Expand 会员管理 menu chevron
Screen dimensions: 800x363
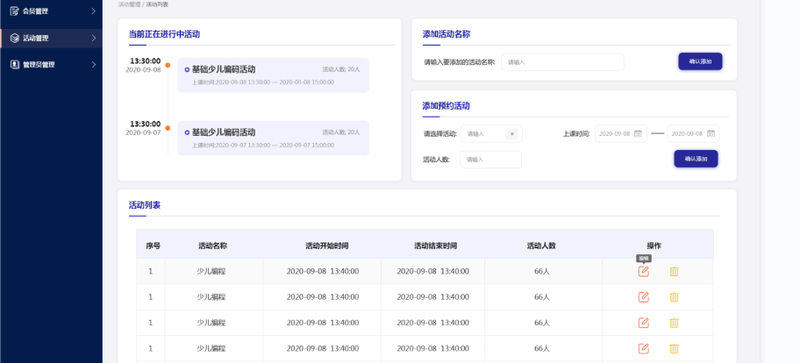pyautogui.click(x=93, y=11)
